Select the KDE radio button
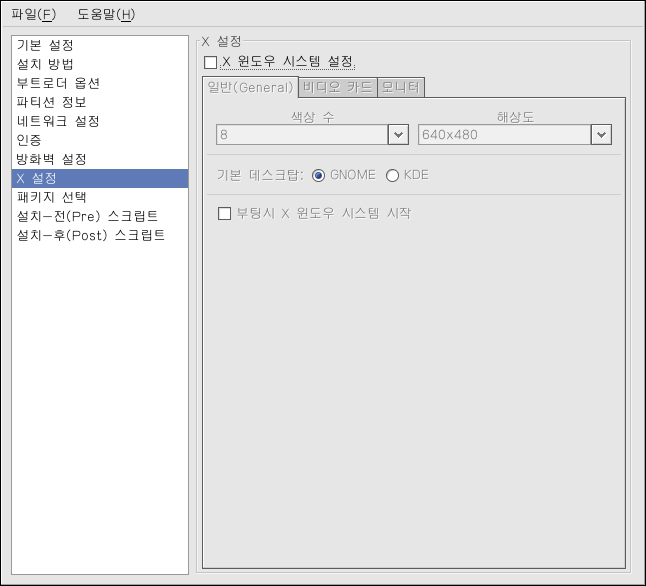The image size is (646, 586). click(392, 175)
